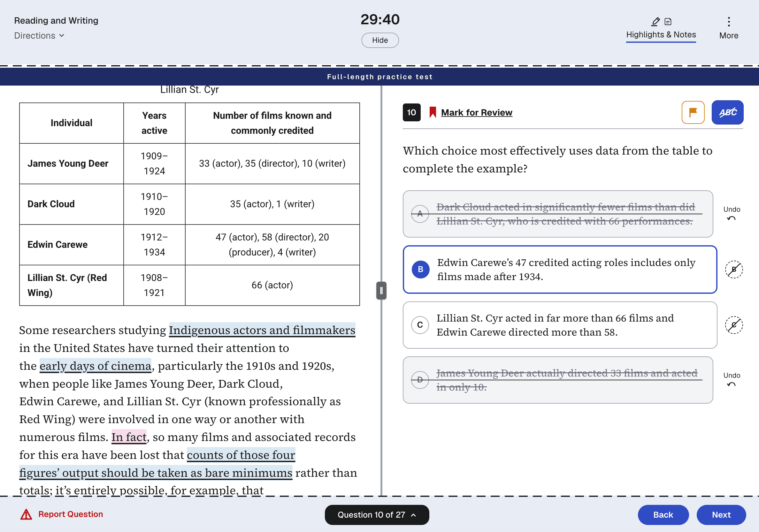The width and height of the screenshot is (759, 532).
Task: Click the 'Number of films known and commonly credited' header
Action: [x=272, y=123]
